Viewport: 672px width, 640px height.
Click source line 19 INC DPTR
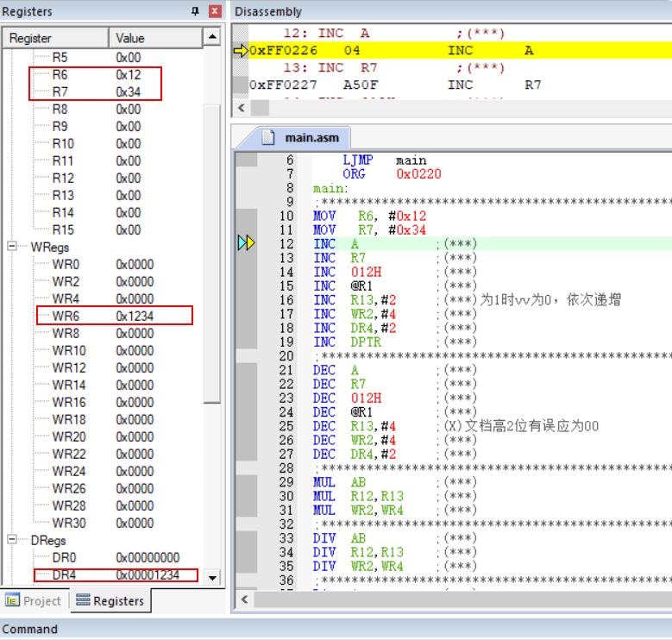347,342
